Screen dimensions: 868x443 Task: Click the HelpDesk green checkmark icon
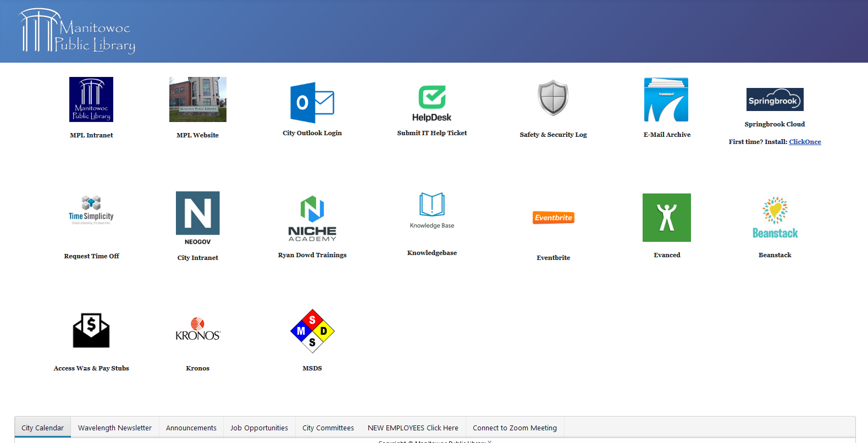coord(432,103)
